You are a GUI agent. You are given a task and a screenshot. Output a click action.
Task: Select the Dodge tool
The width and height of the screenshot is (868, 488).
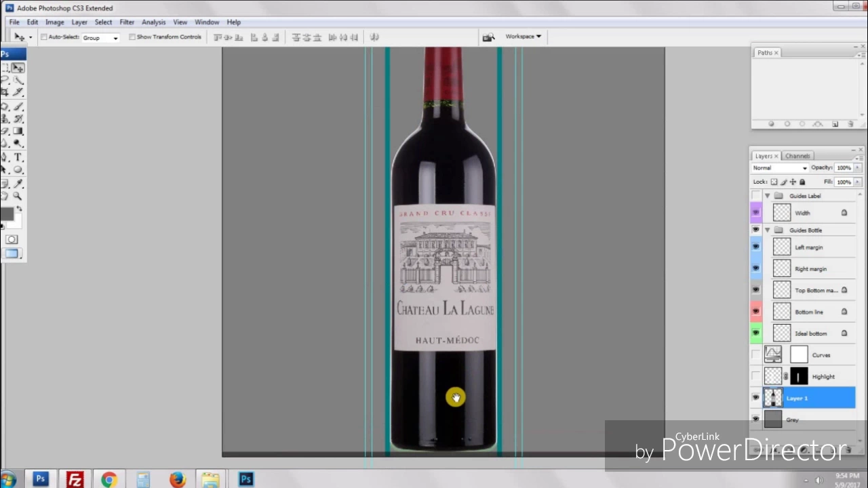pos(18,143)
